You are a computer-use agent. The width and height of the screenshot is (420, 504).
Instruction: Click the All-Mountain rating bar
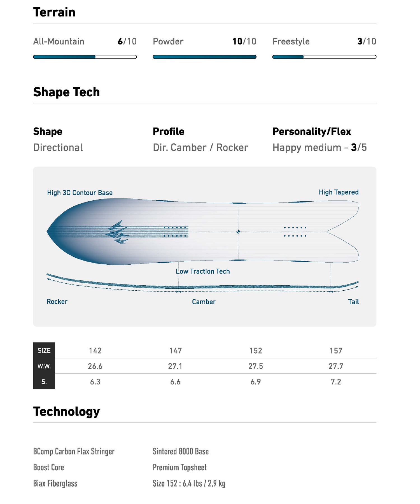(85, 57)
